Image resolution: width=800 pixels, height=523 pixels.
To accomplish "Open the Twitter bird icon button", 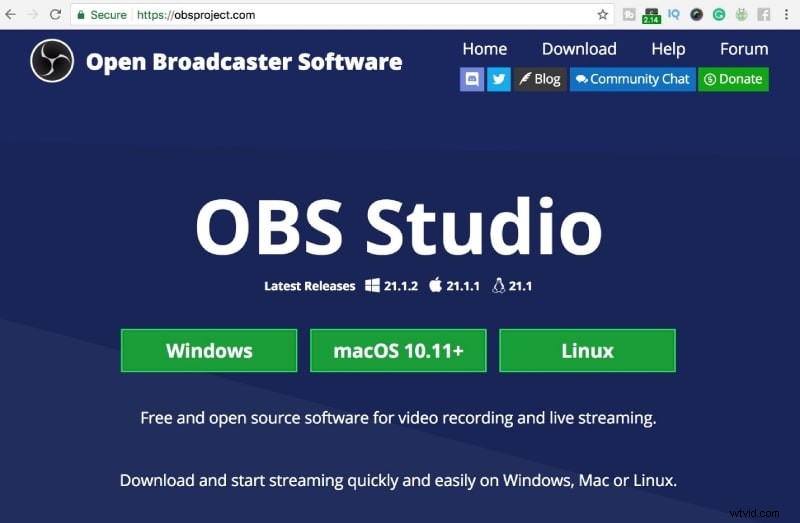I will click(499, 79).
